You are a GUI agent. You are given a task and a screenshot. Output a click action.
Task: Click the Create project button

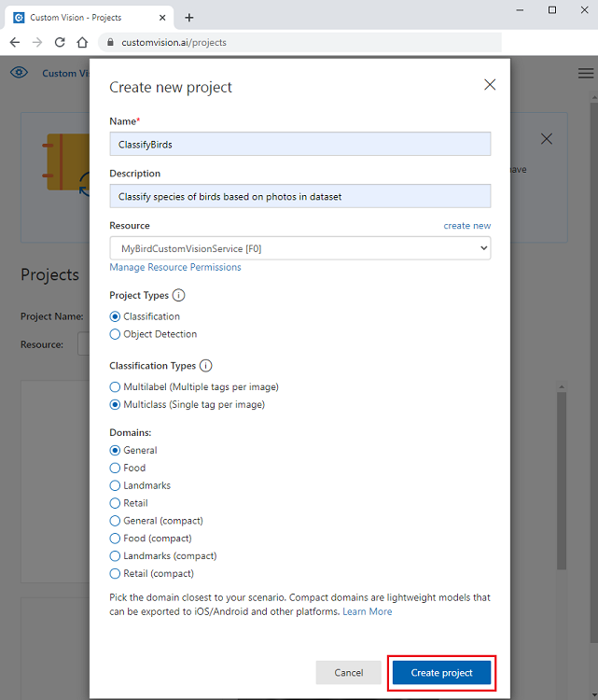click(x=441, y=673)
